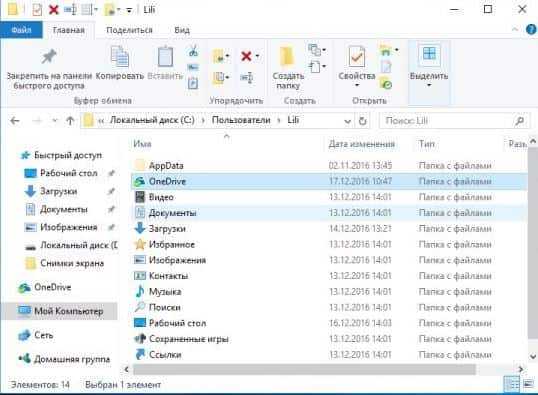The width and height of the screenshot is (538, 395).
Task: Select Мой Компьютер in navigation pane
Action: tap(60, 311)
